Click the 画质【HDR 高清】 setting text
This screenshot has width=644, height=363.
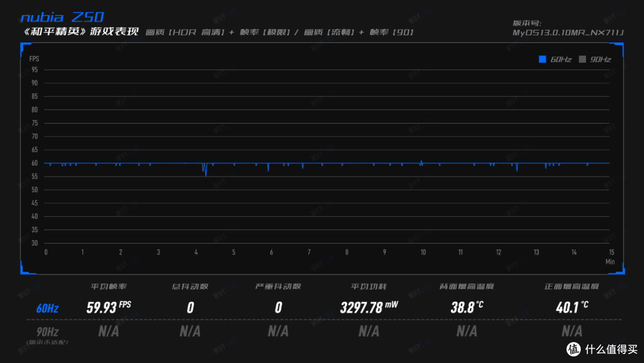(185, 32)
